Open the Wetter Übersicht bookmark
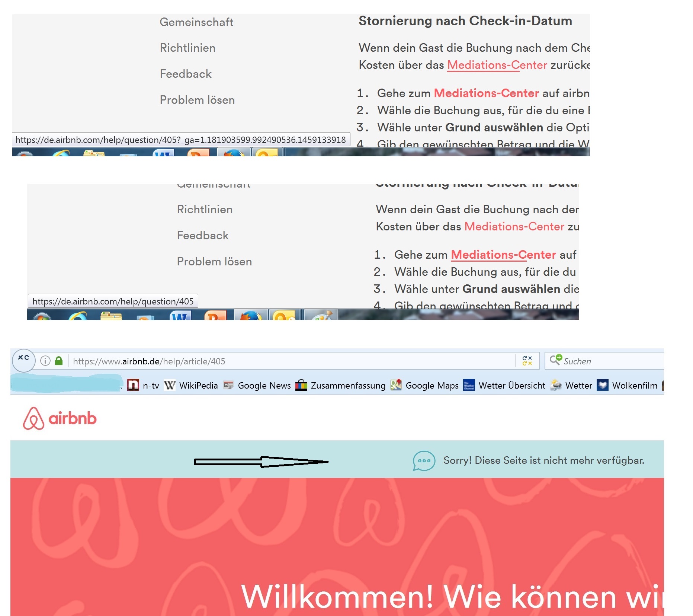This screenshot has width=693, height=616. point(504,385)
